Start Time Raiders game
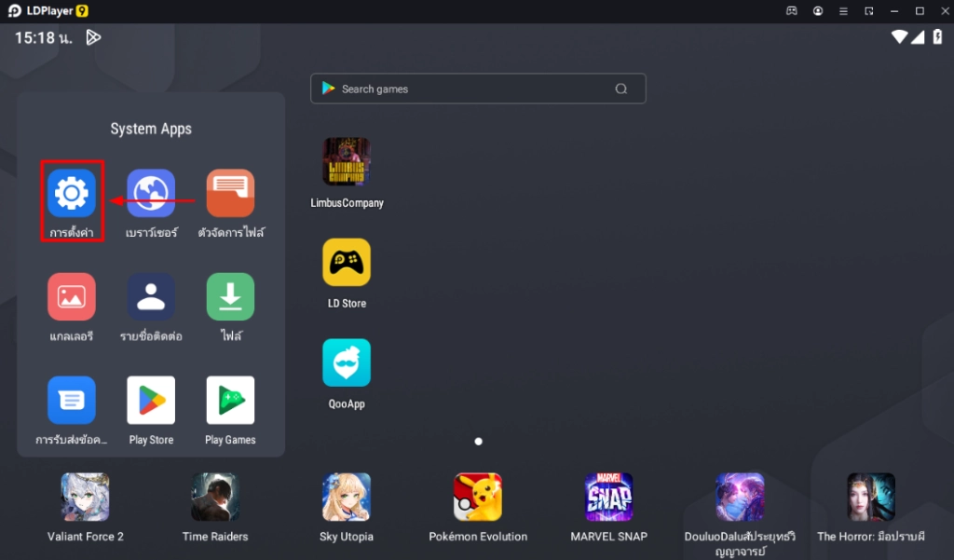The height and width of the screenshot is (560, 954). [215, 498]
